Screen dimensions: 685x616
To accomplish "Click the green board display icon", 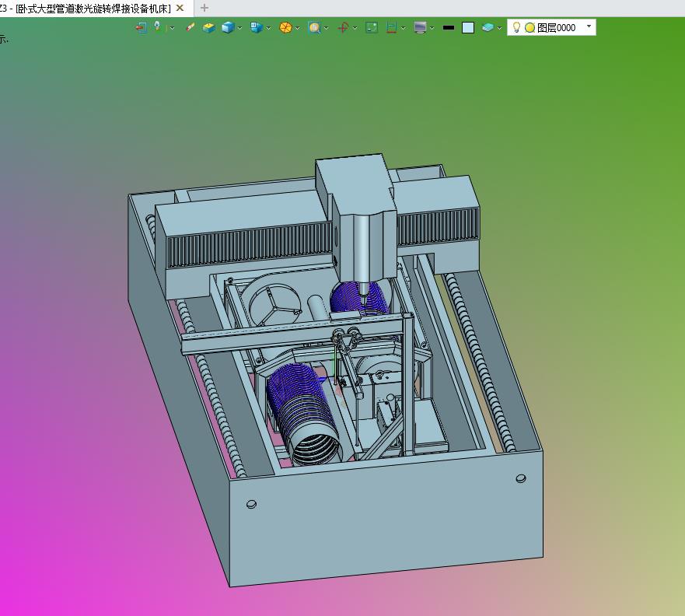I will 372,27.
